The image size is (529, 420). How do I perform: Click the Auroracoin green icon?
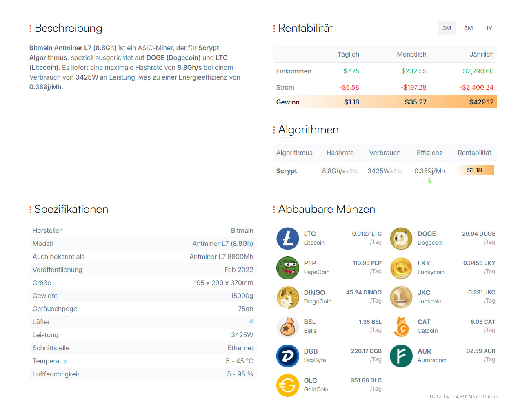pyautogui.click(x=401, y=356)
